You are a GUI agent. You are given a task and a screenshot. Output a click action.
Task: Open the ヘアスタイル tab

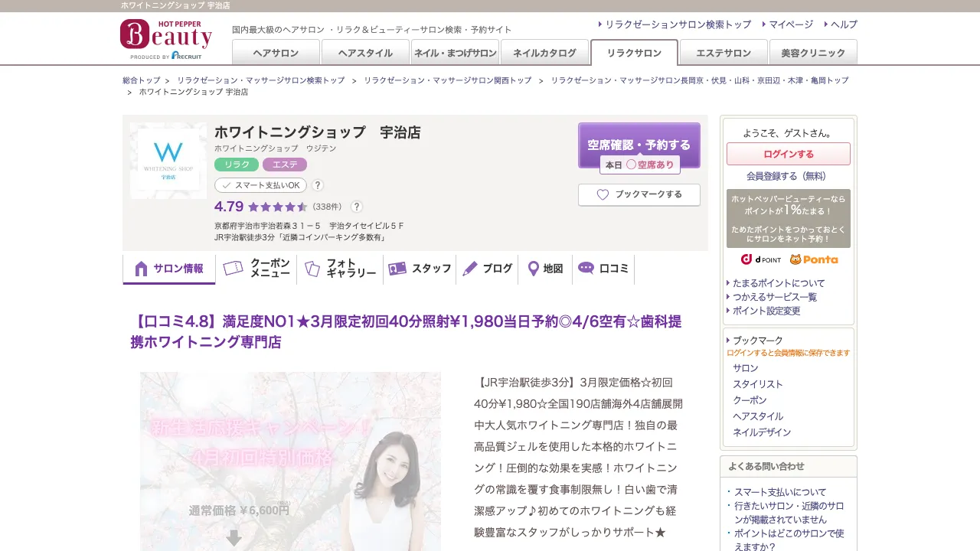click(365, 52)
